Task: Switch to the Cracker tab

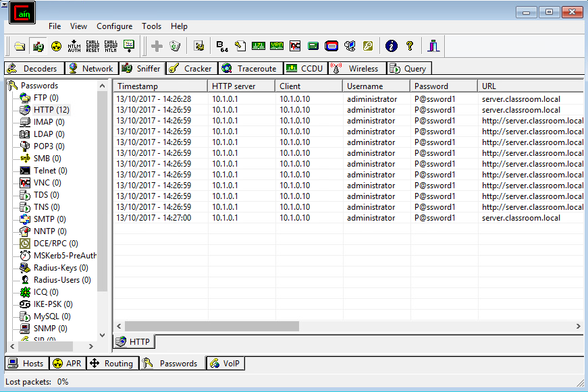Action: coord(192,69)
